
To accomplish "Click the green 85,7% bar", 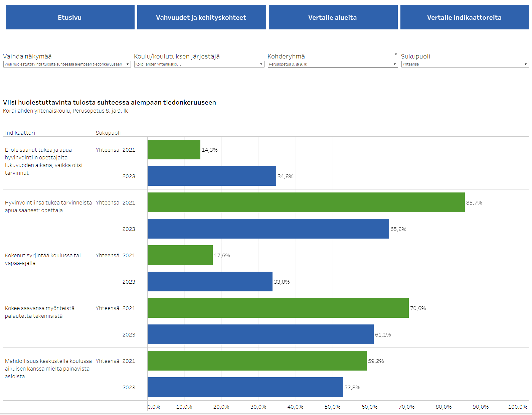I will point(306,202).
